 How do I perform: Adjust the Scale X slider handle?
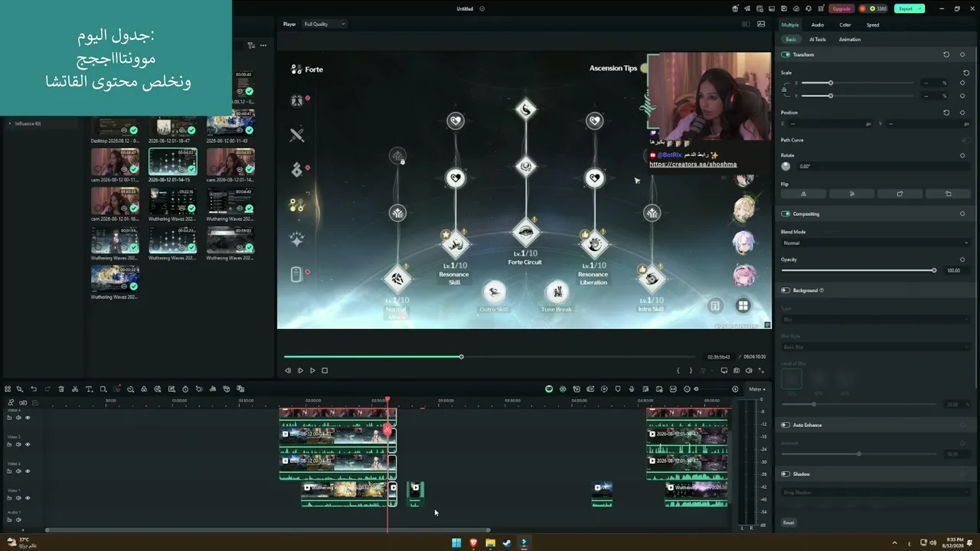pos(831,83)
